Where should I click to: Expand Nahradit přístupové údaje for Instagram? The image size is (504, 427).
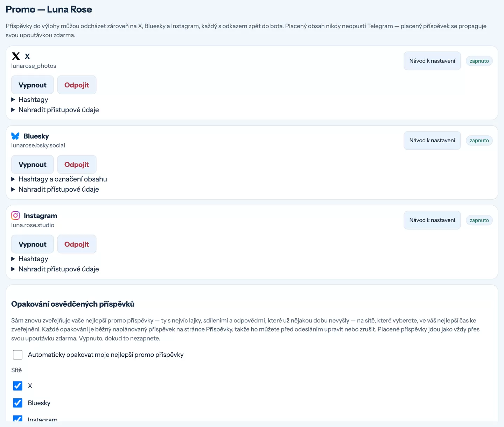click(55, 269)
